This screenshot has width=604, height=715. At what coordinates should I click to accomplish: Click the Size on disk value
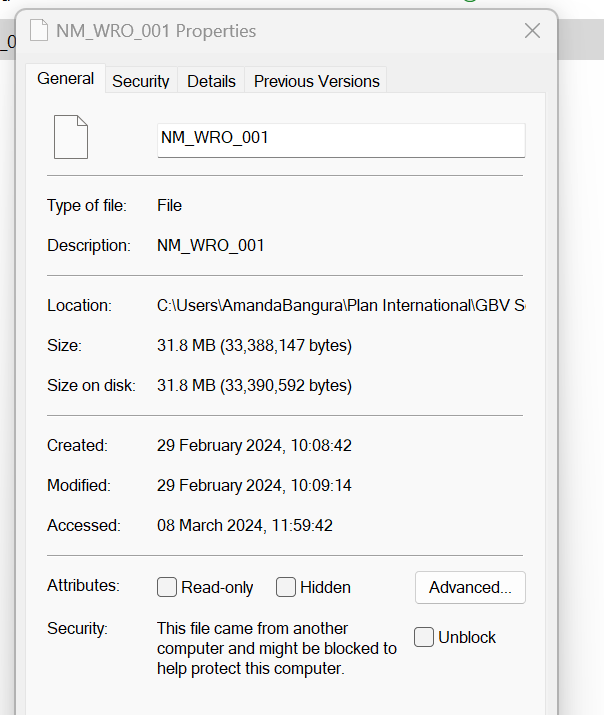coord(254,385)
